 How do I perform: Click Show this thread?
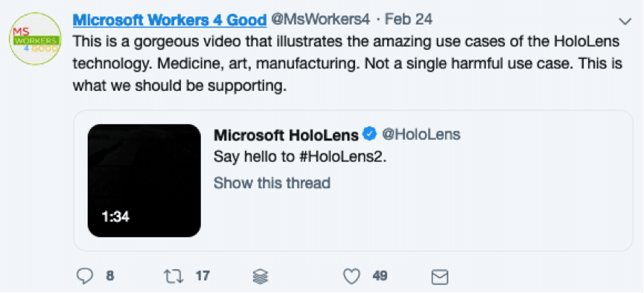pos(272,183)
